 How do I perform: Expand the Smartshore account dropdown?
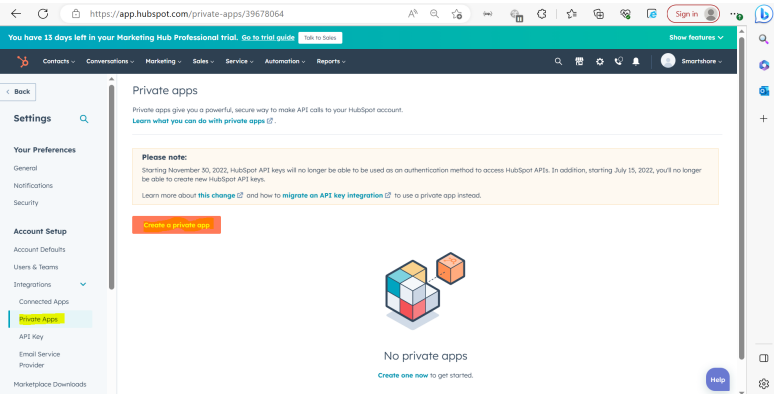(701, 61)
